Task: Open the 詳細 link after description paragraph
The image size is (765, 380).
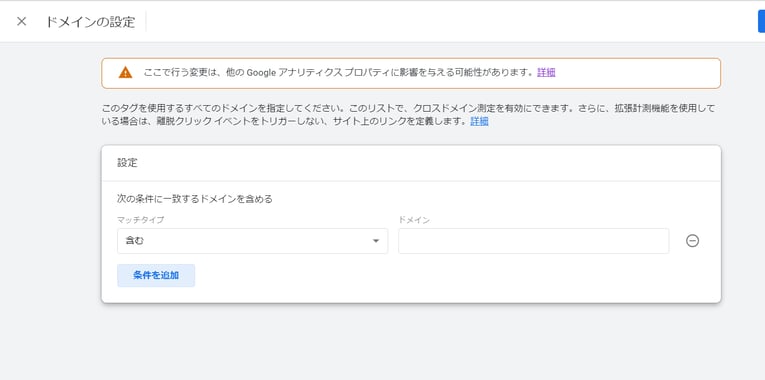Action: (x=479, y=121)
